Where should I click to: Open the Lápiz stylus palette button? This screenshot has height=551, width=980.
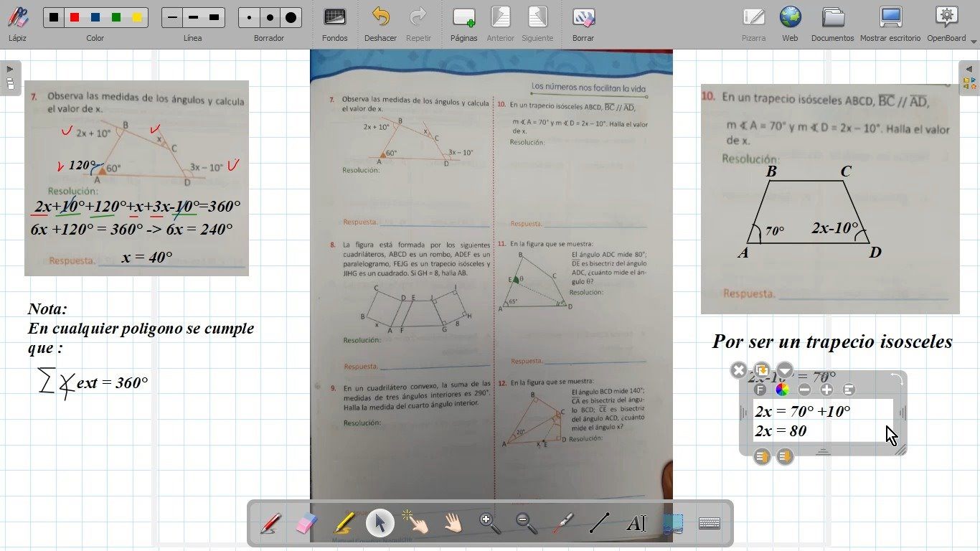coord(17,24)
